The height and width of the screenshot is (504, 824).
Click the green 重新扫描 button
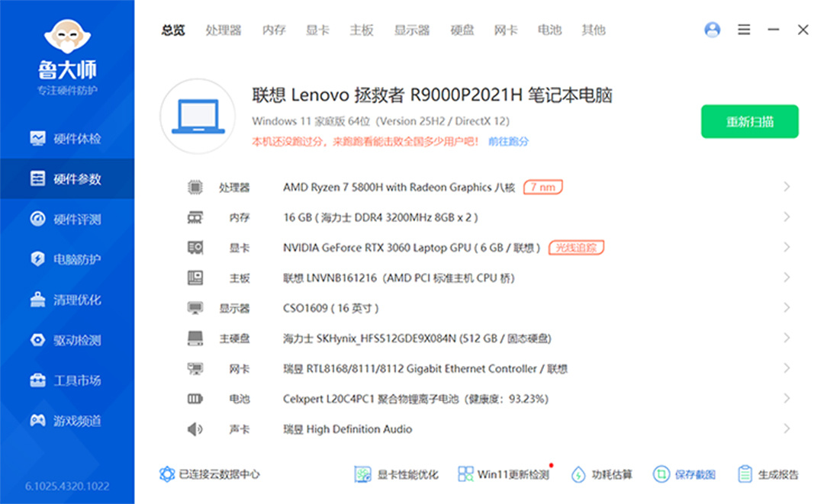click(x=749, y=122)
